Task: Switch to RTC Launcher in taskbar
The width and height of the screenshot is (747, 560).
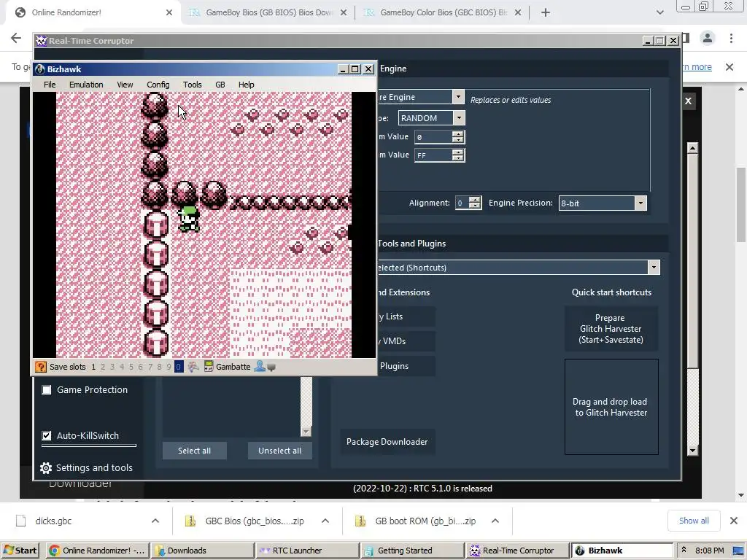Action: pyautogui.click(x=307, y=551)
